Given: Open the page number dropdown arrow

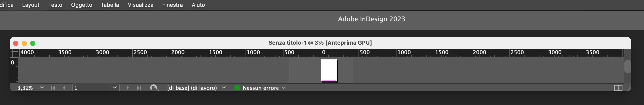Looking at the screenshot, I should 115,88.
